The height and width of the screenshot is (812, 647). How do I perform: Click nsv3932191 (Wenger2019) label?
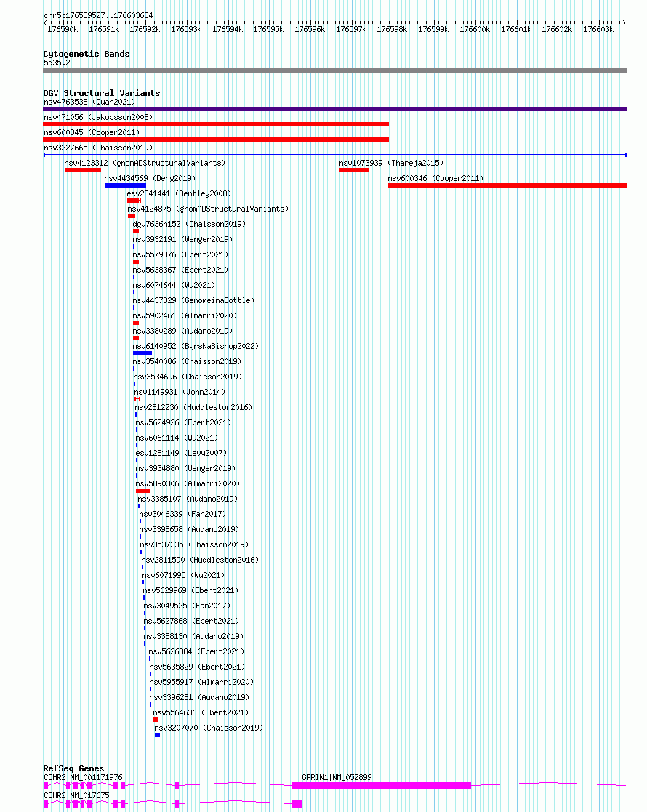click(183, 239)
